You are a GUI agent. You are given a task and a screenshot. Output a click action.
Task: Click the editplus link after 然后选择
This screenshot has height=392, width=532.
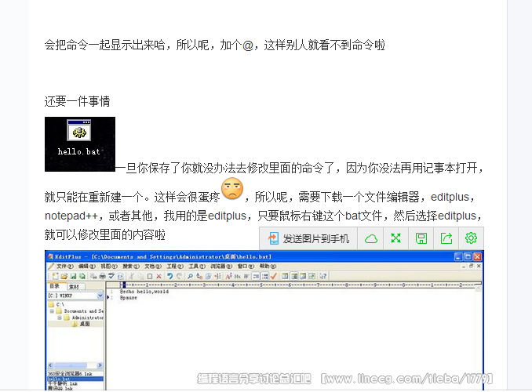point(457,216)
